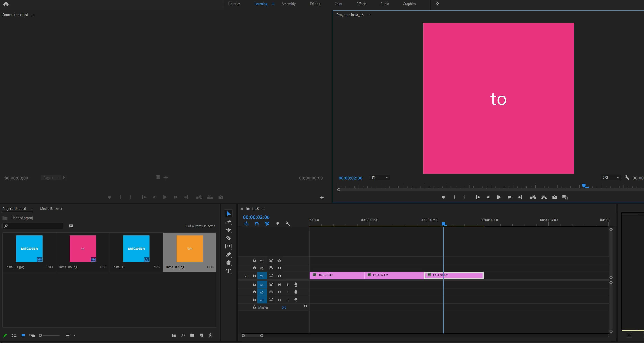Select the Pen tool in toolbar
Screen dimensions: 644x343
(228, 255)
